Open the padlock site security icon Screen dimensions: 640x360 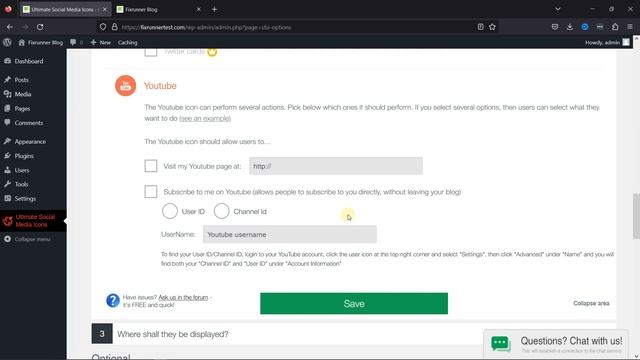(115, 27)
